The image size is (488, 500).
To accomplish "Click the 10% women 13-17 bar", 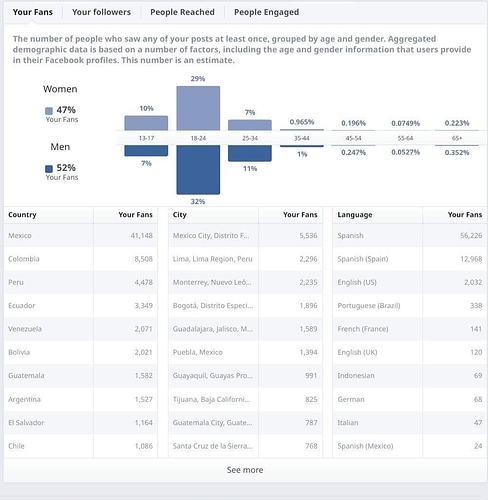I will (146, 123).
